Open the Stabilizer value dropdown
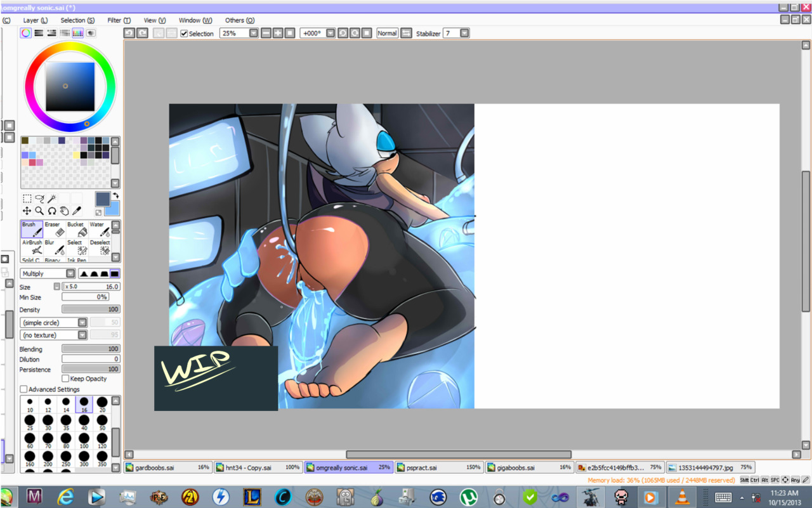Screen dimensions: 812x508 (464, 33)
